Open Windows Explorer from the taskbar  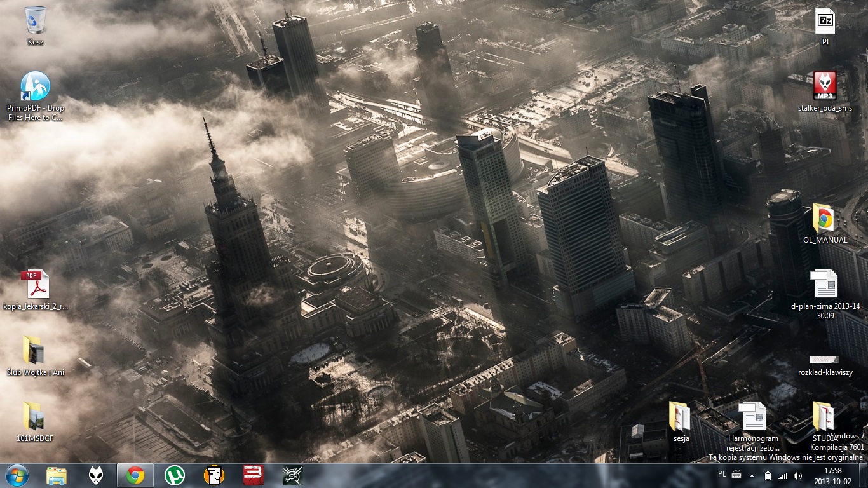tap(57, 475)
